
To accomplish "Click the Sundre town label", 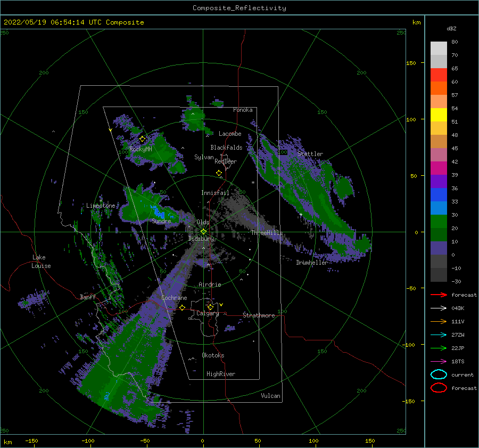I will click(x=162, y=221).
